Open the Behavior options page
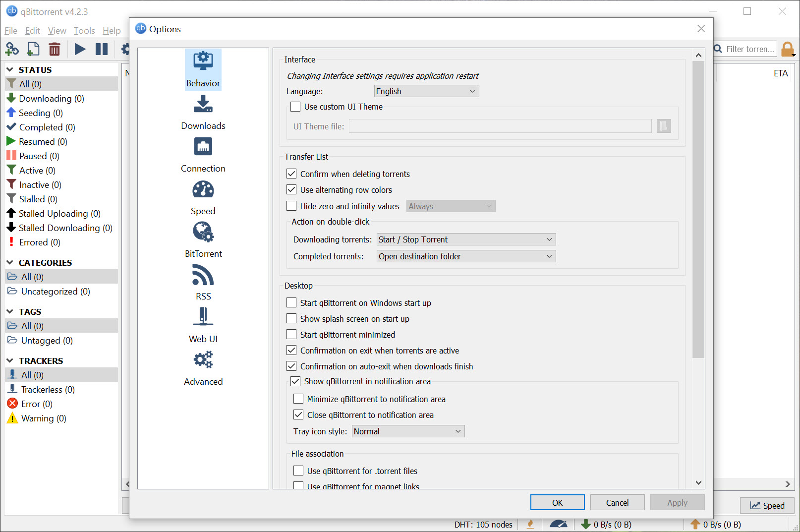Image resolution: width=800 pixels, height=532 pixels. pyautogui.click(x=203, y=69)
